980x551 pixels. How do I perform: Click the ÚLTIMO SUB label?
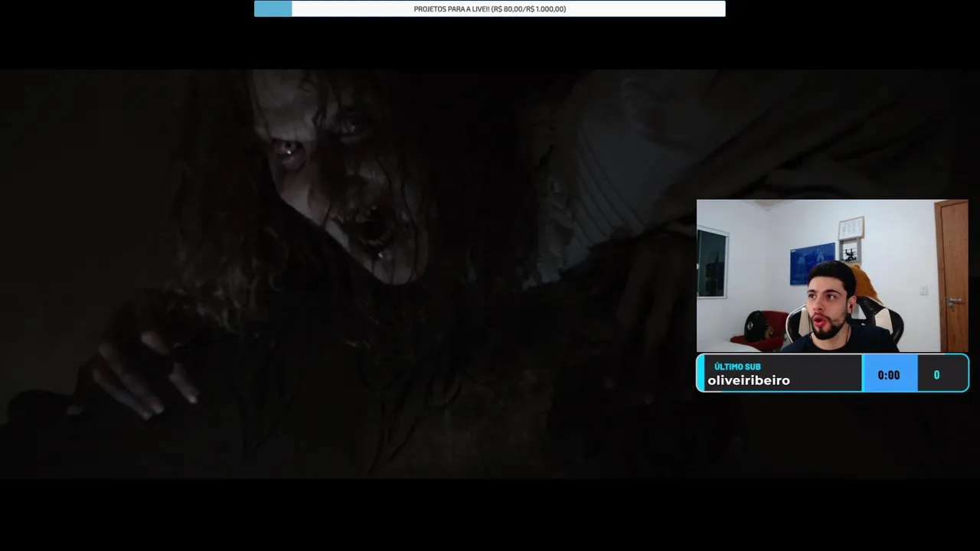coord(737,367)
